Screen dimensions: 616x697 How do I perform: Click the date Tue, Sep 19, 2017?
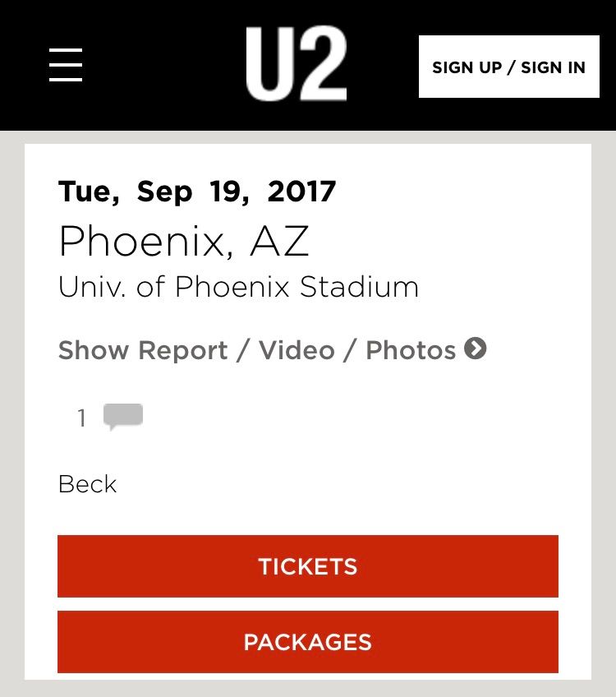[197, 192]
